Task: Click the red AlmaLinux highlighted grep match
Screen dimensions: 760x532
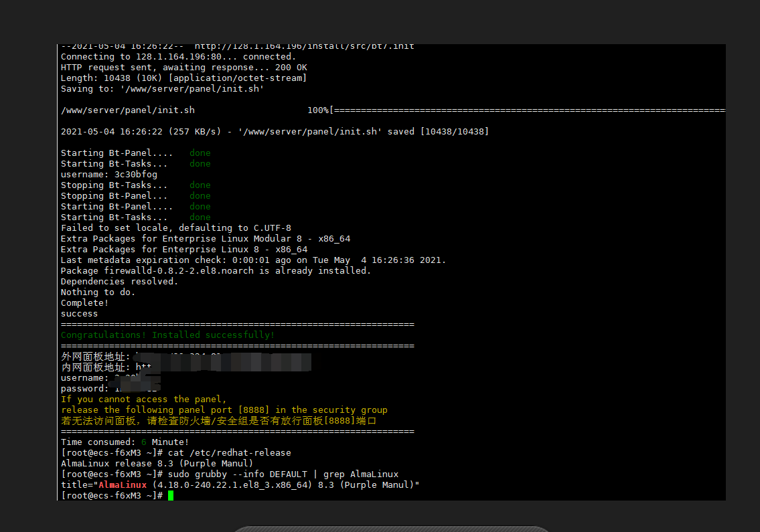Action: (x=123, y=484)
